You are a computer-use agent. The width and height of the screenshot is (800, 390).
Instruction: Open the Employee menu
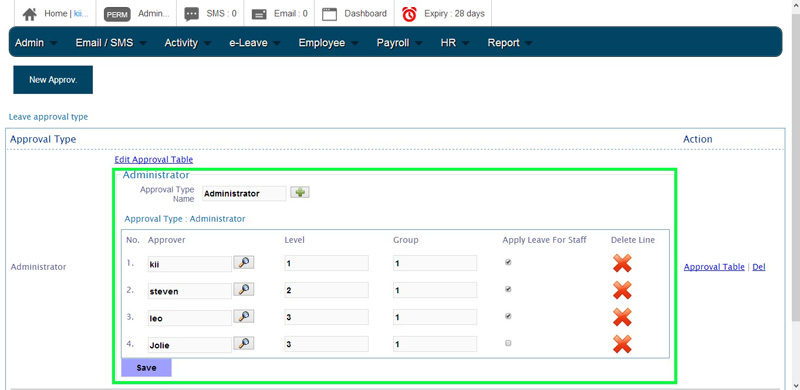click(328, 43)
